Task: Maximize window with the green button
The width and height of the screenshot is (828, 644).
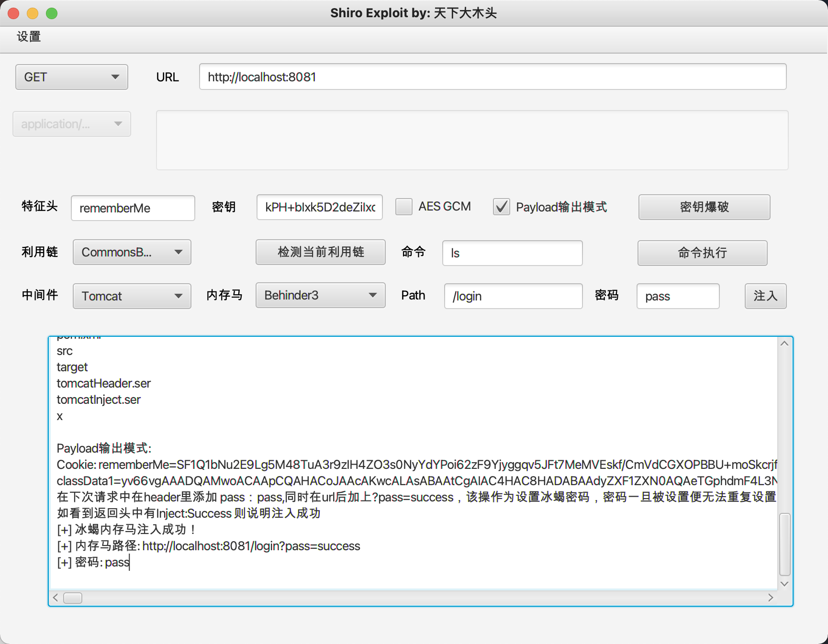Action: (x=52, y=13)
